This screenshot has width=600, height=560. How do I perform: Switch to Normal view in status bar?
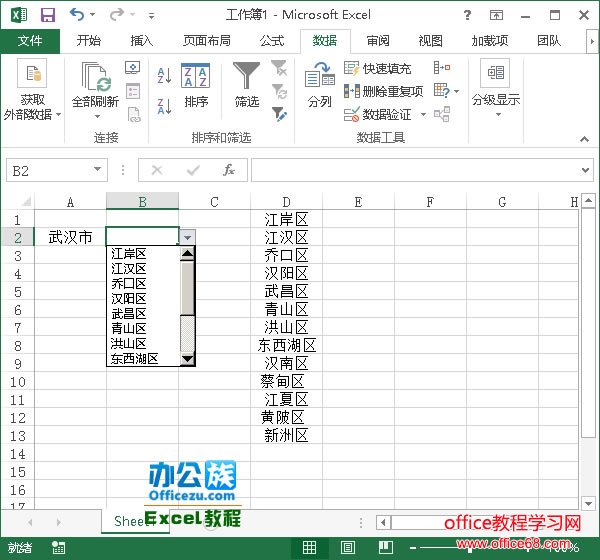(309, 548)
